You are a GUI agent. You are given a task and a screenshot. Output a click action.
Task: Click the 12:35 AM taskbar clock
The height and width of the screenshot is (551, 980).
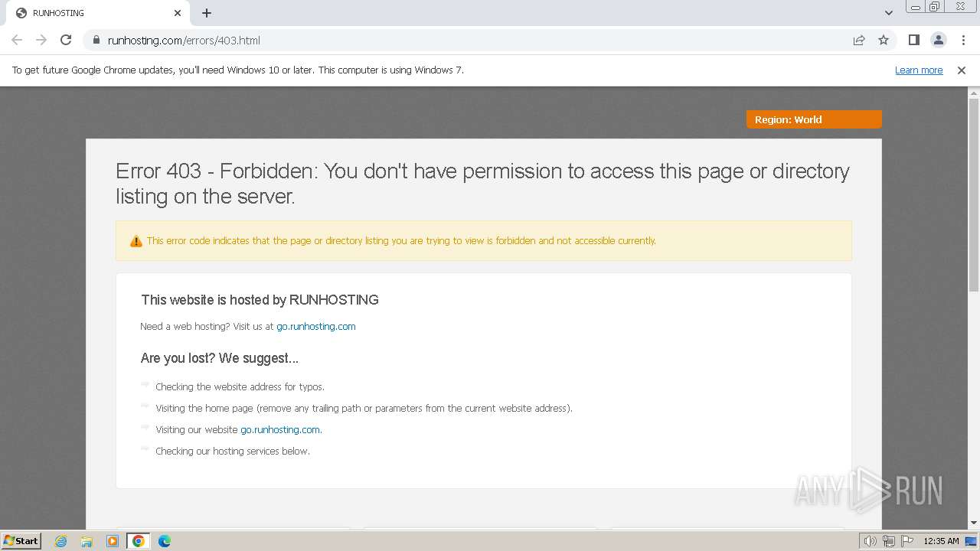pyautogui.click(x=941, y=541)
